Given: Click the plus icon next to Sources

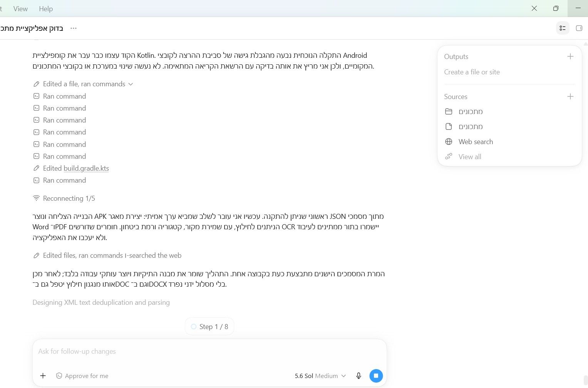Looking at the screenshot, I should pyautogui.click(x=570, y=96).
